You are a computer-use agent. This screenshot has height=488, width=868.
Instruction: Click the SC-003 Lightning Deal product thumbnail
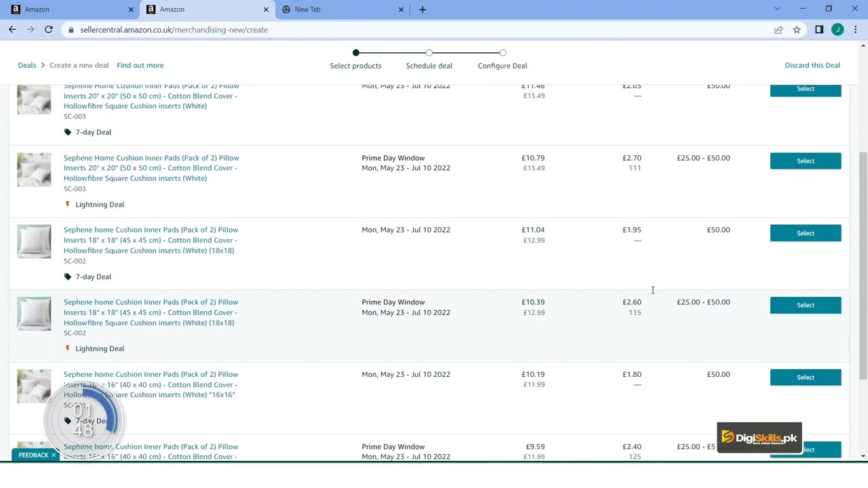pyautogui.click(x=34, y=169)
